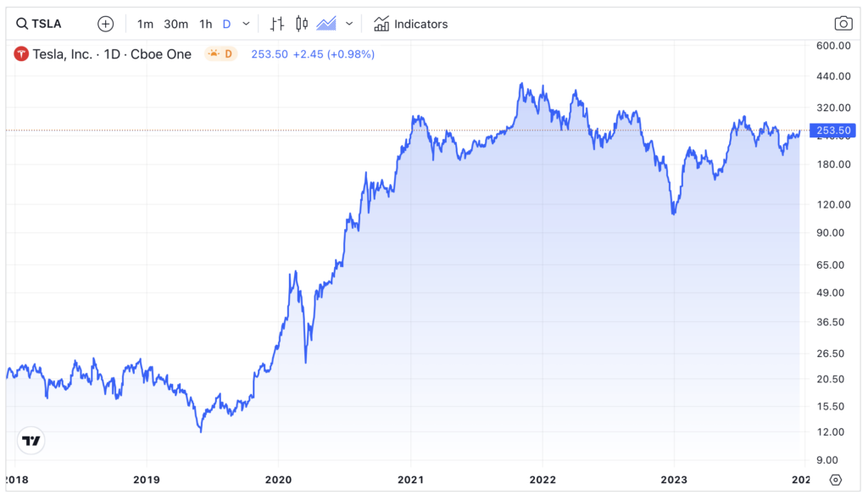The width and height of the screenshot is (868, 495).
Task: Expand the chart style dropdown arrow
Action: [349, 24]
